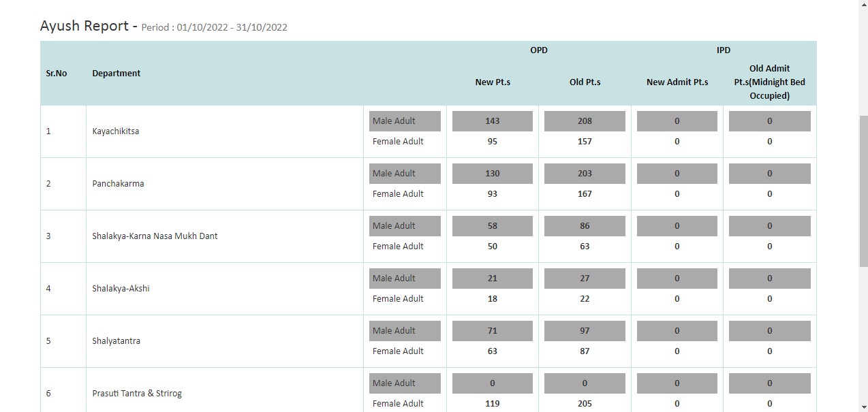Select the value 58 in Shalakya-Karna male new patients
This screenshot has height=412, width=868.
493,226
